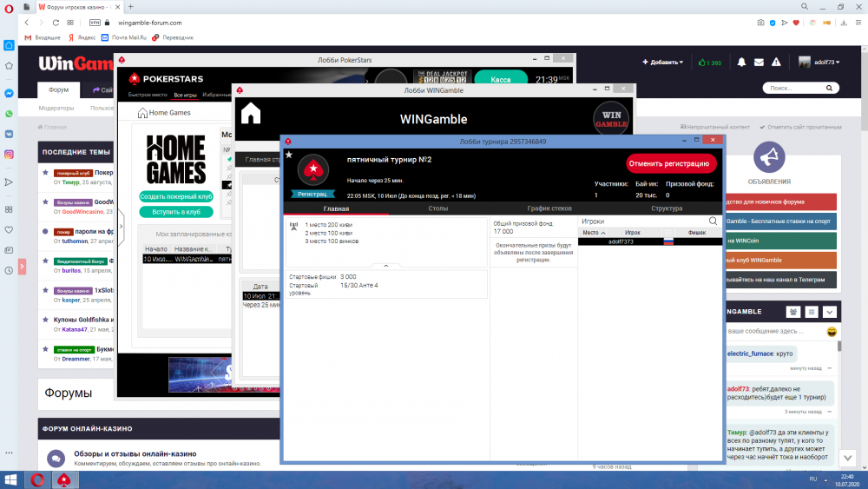Click Создать покерный клуб button

(176, 197)
